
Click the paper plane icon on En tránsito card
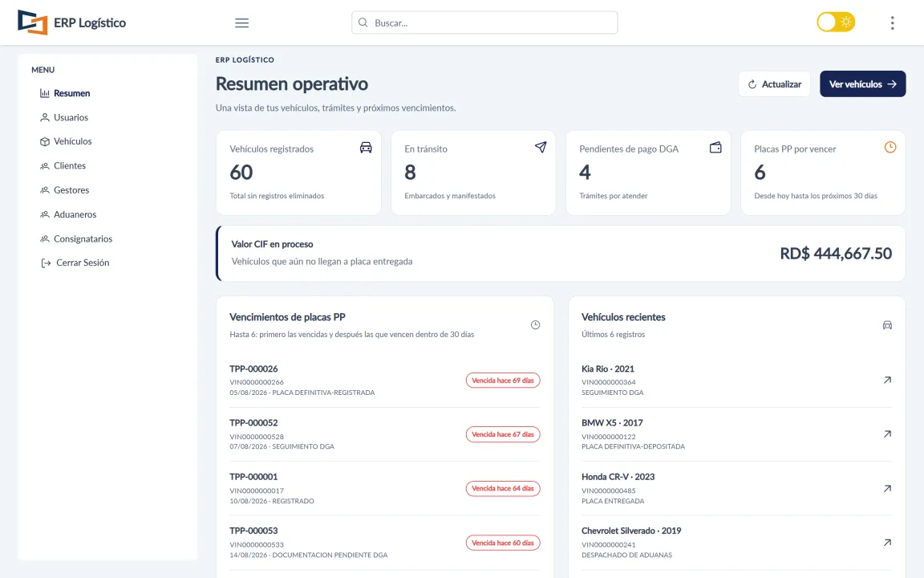tap(541, 148)
